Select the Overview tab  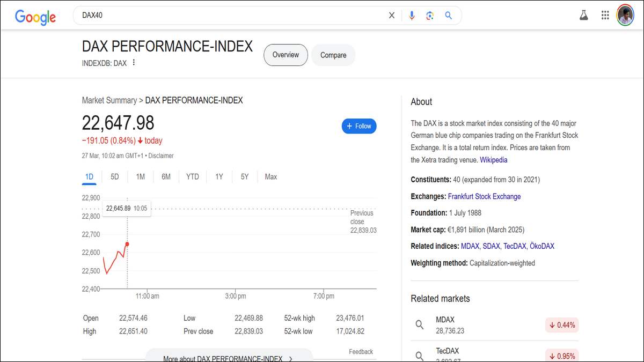pos(286,55)
